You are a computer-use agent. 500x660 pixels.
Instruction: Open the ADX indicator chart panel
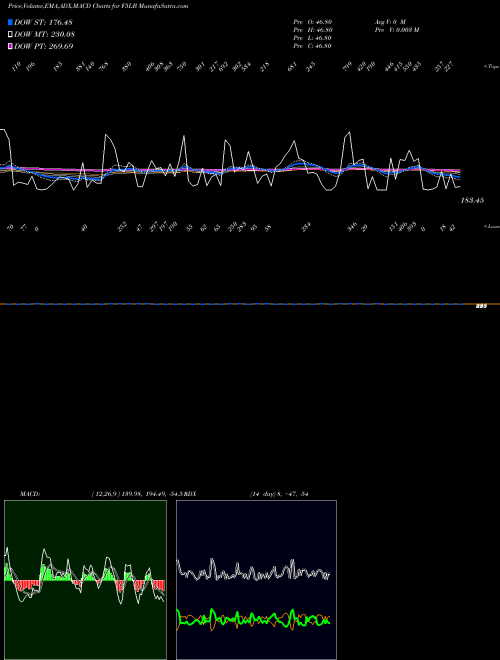coord(256,580)
